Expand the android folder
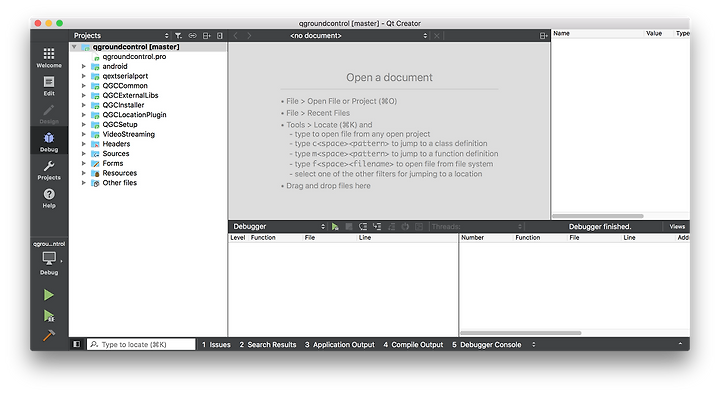Screen dimensions: 720x394 [x=84, y=66]
